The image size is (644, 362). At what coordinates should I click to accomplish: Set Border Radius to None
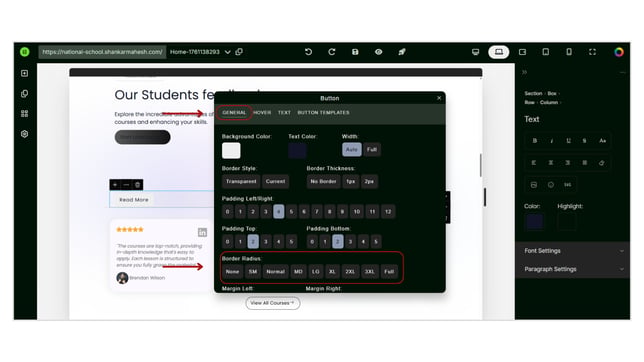pos(232,272)
